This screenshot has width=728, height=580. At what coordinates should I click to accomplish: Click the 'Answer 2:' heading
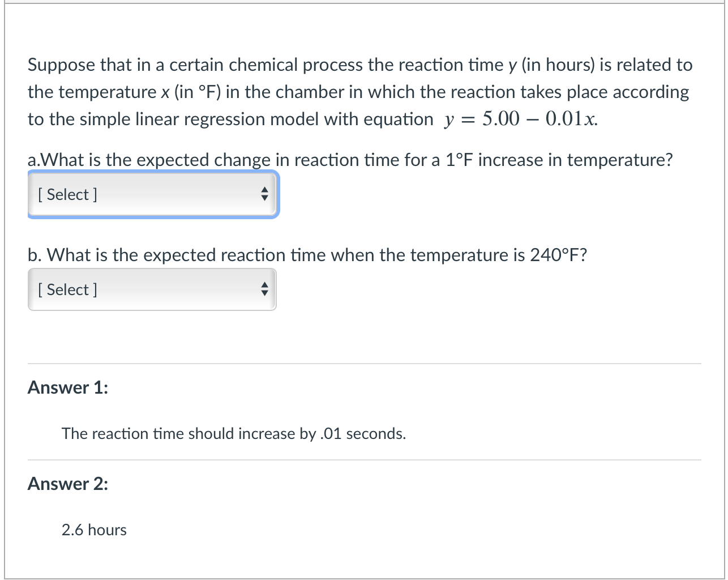[68, 484]
